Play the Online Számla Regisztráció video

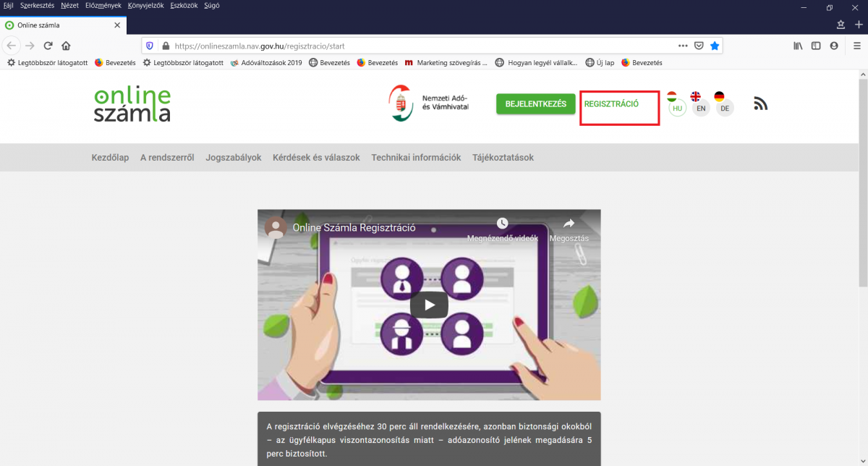(x=429, y=305)
